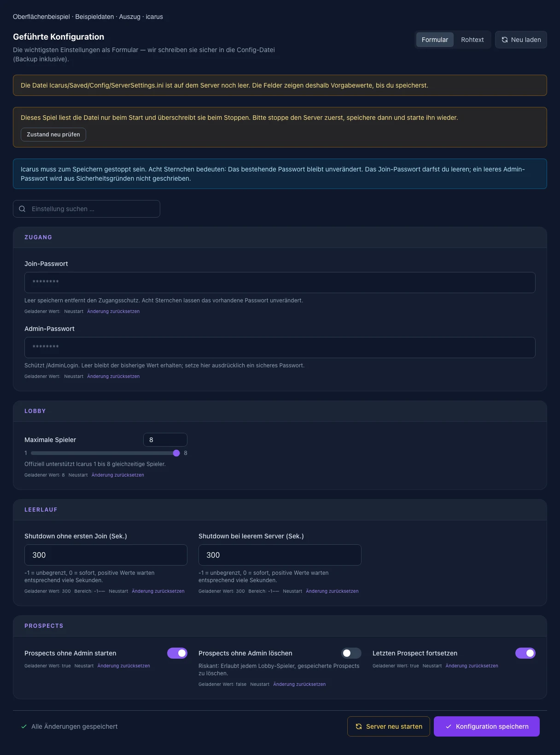Click the Maximale Spieler number box
This screenshot has height=755, width=560.
pos(165,440)
